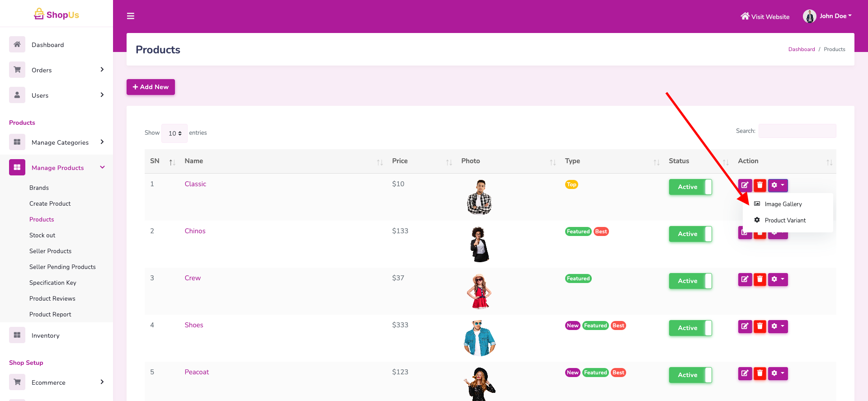Open the gear settings dropdown for Crew

click(778, 279)
